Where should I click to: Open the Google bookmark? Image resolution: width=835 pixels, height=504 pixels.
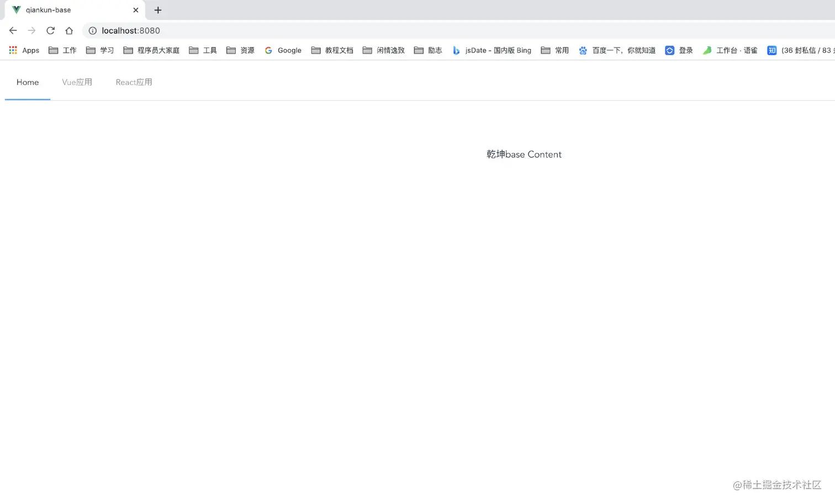click(x=283, y=50)
